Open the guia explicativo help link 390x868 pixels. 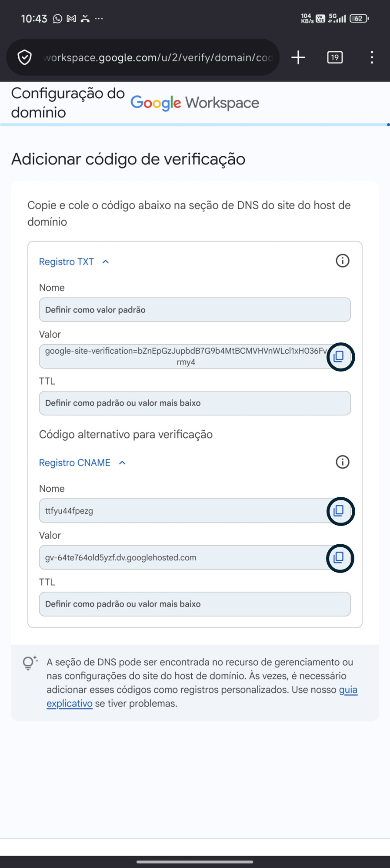pos(348,690)
